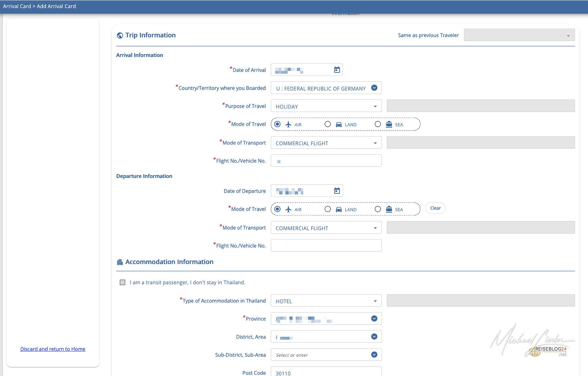Select the LAND radio button for arrival travel

tap(328, 124)
